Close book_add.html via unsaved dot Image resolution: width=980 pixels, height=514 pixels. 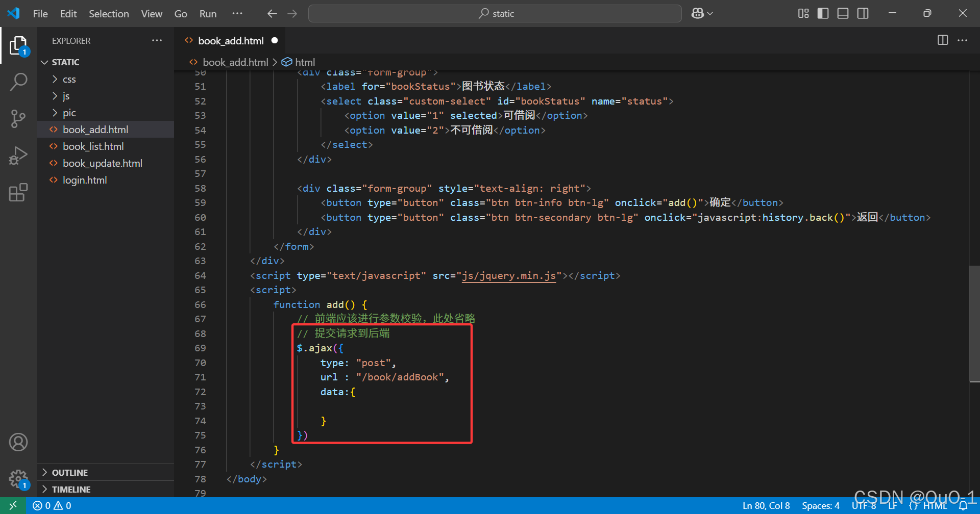click(x=275, y=40)
